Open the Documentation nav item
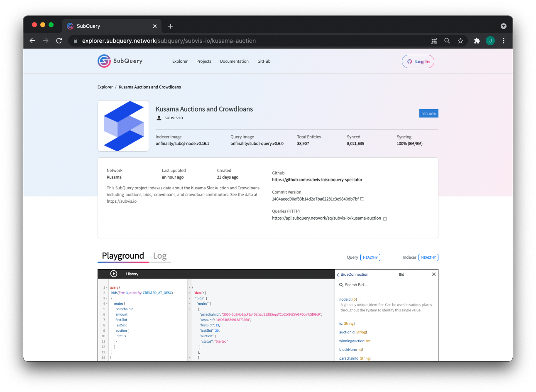 (234, 61)
